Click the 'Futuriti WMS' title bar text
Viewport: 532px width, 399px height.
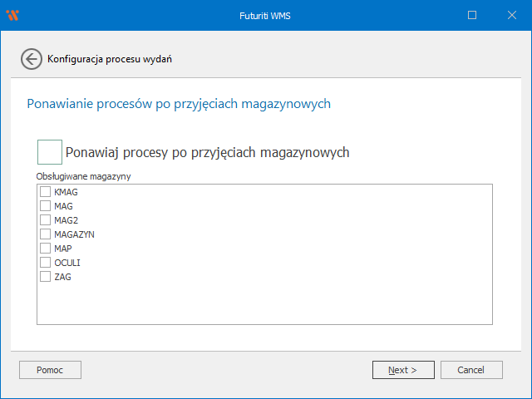click(x=265, y=15)
